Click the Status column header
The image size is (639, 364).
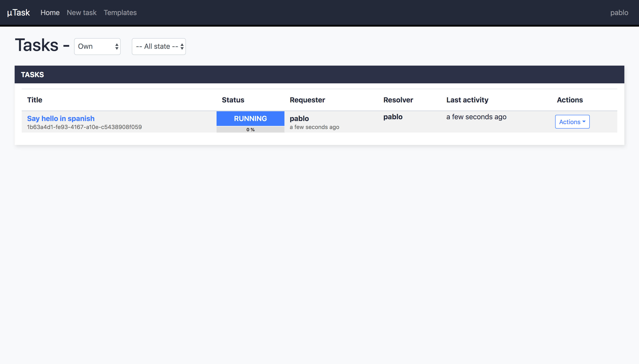click(x=233, y=100)
